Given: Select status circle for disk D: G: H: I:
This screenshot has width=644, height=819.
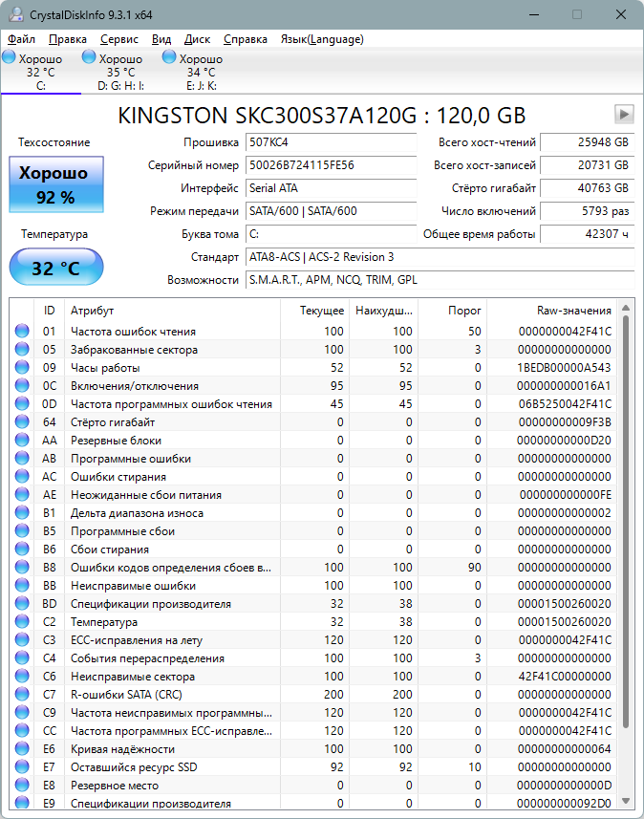Looking at the screenshot, I should (x=89, y=56).
